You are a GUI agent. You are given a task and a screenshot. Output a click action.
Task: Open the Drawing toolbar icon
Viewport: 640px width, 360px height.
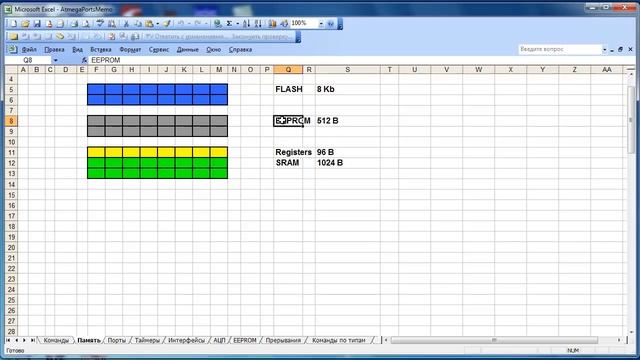click(284, 24)
